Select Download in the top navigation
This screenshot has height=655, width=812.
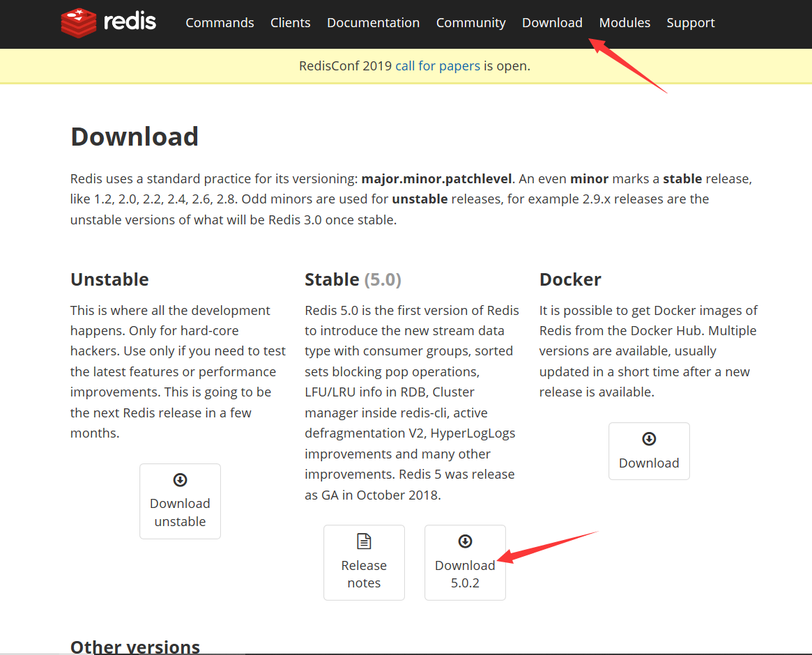(552, 23)
